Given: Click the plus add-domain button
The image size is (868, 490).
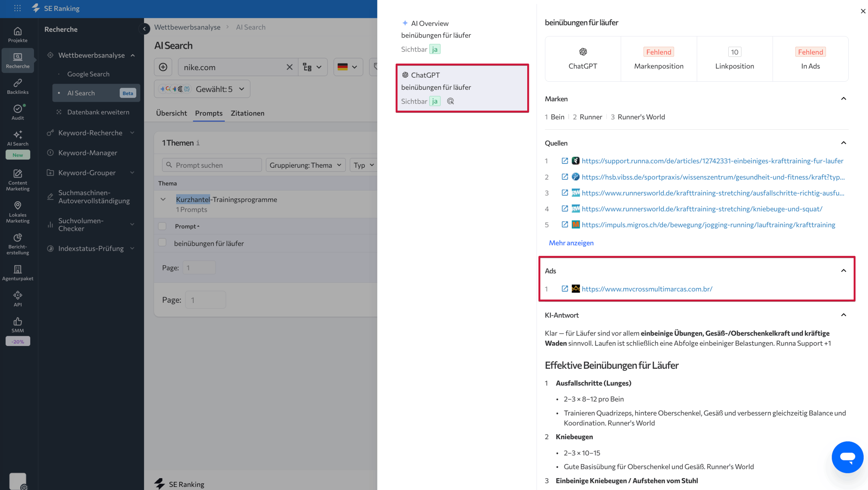Looking at the screenshot, I should point(163,67).
